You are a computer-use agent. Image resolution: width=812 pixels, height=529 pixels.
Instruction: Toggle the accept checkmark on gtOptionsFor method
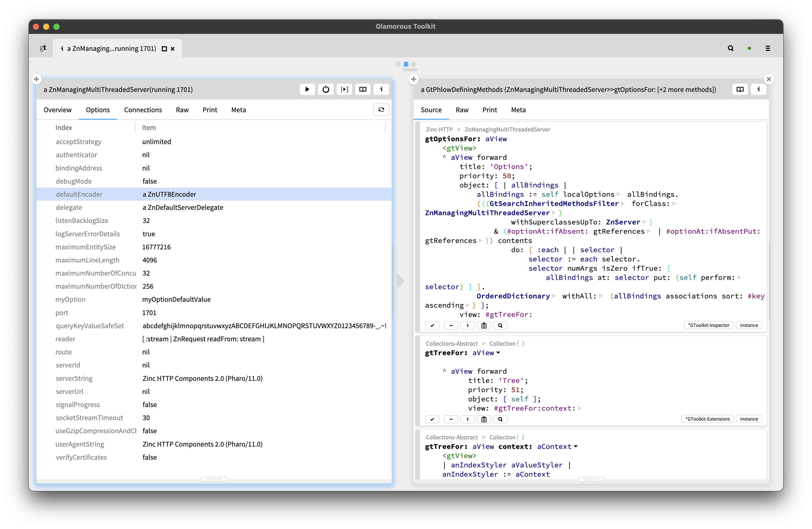tap(432, 325)
